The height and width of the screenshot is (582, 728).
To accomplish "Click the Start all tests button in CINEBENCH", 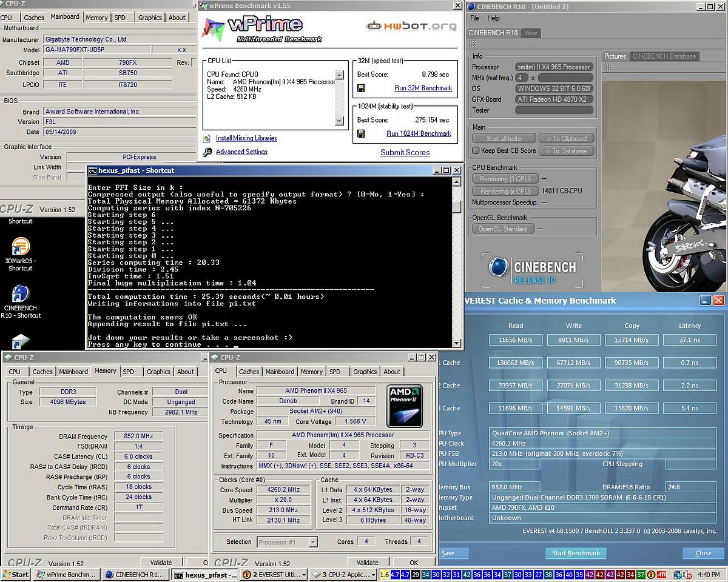I will click(504, 138).
